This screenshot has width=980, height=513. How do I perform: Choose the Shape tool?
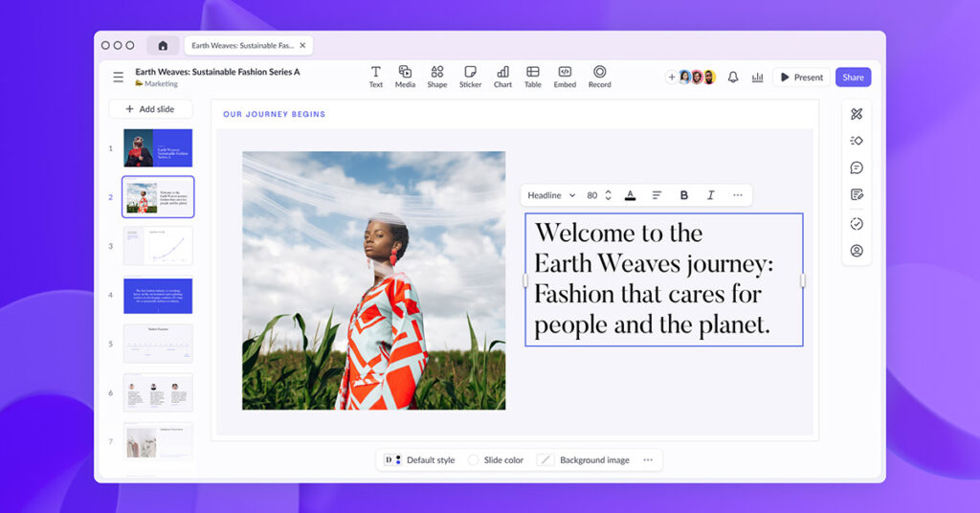click(436, 77)
